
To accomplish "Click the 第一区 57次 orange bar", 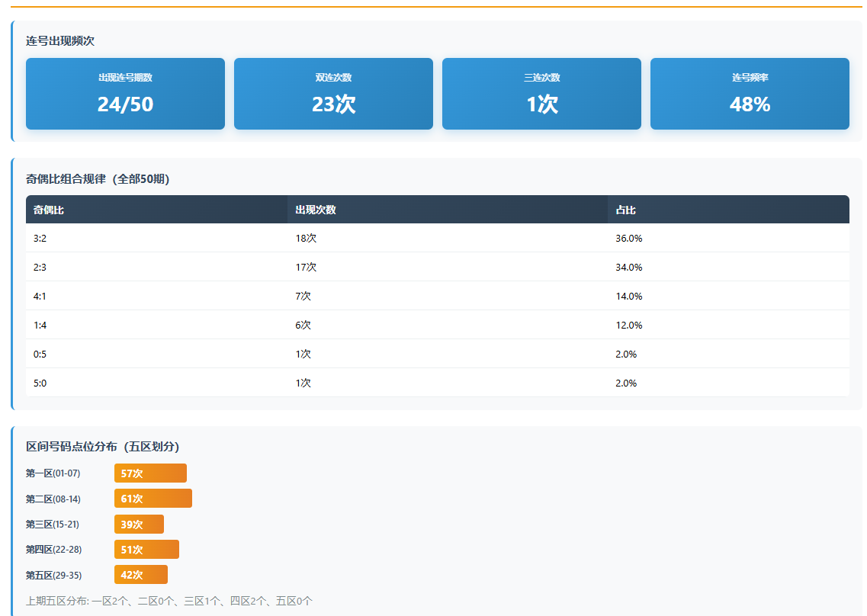I will point(150,473).
